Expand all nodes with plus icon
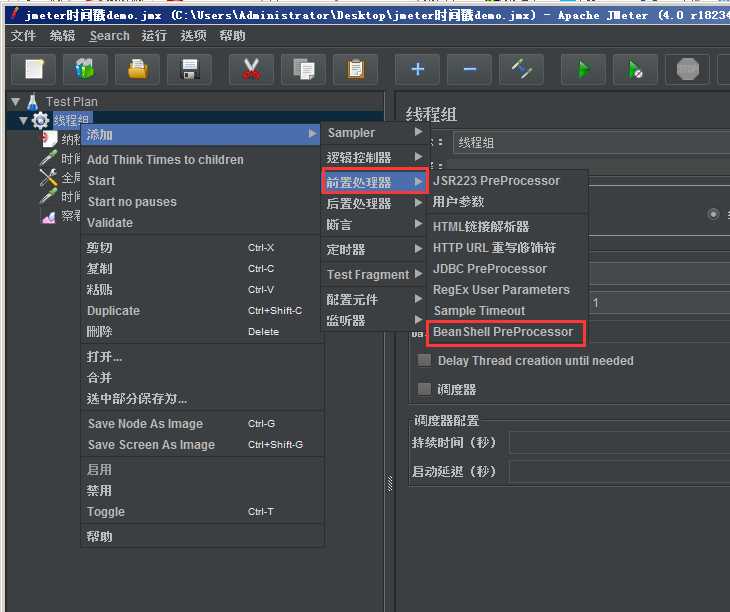 (418, 69)
